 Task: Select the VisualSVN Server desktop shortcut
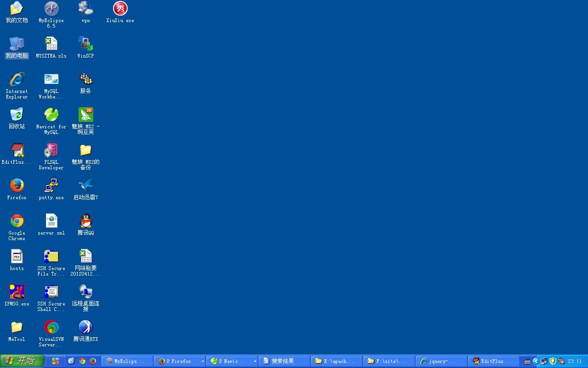51,334
